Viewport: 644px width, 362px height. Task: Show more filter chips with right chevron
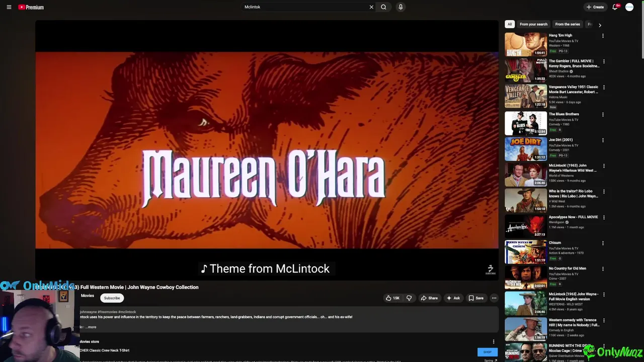click(x=600, y=25)
